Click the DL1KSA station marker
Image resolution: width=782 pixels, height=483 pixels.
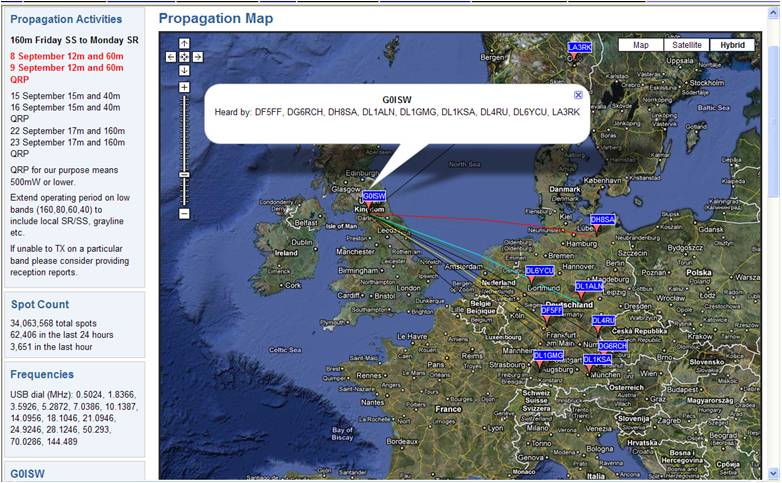tap(597, 359)
